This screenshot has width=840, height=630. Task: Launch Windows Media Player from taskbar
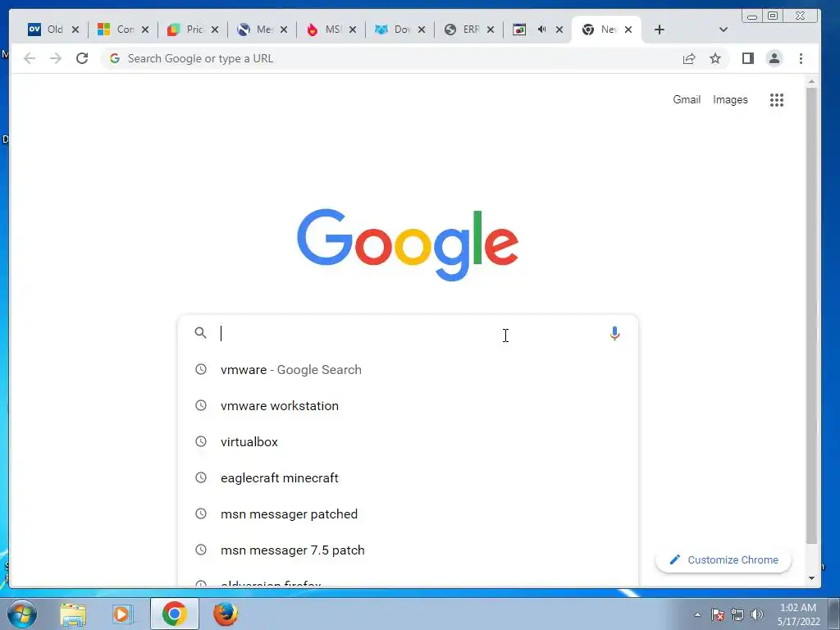[123, 614]
